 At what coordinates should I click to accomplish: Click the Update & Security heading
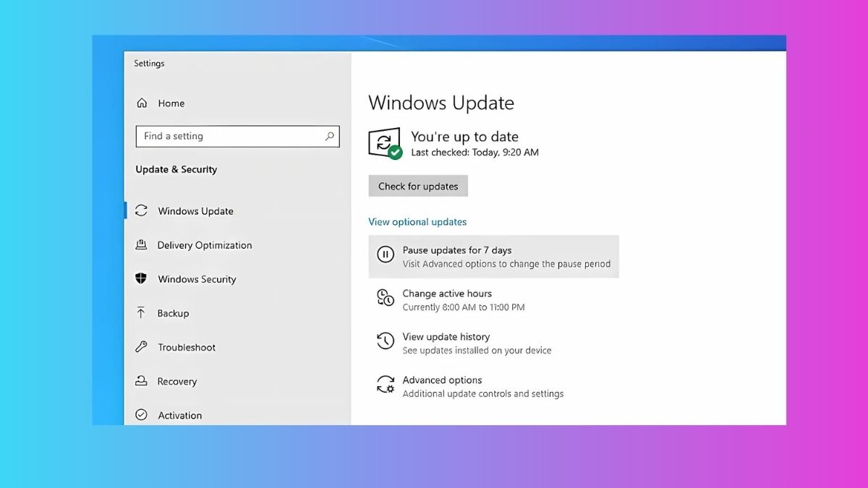tap(176, 169)
